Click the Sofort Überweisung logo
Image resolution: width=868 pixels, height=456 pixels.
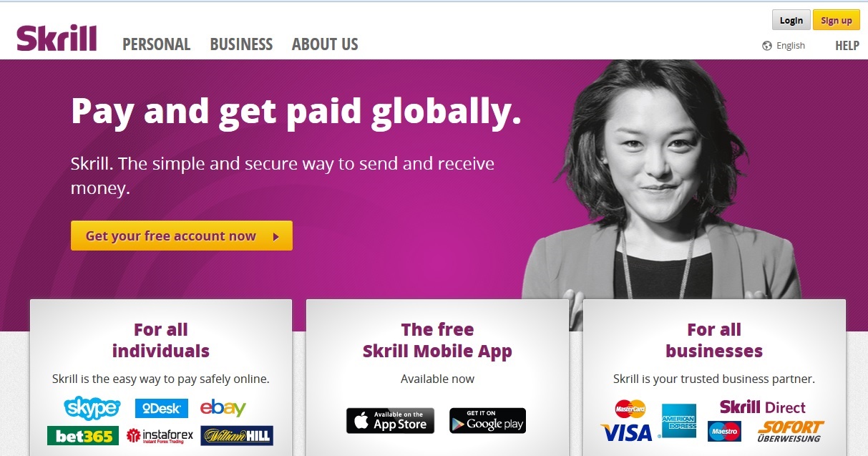[790, 432]
